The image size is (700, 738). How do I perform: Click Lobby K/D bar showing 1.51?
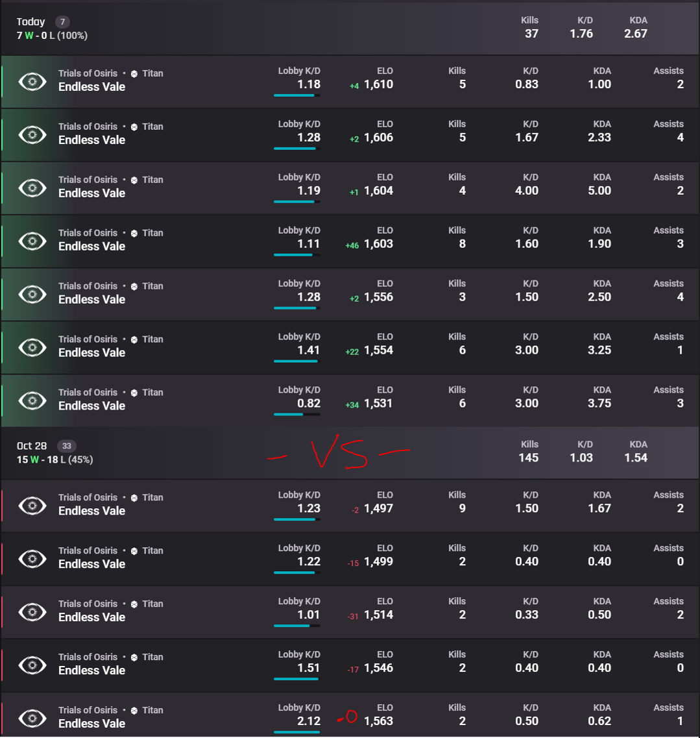tap(297, 679)
